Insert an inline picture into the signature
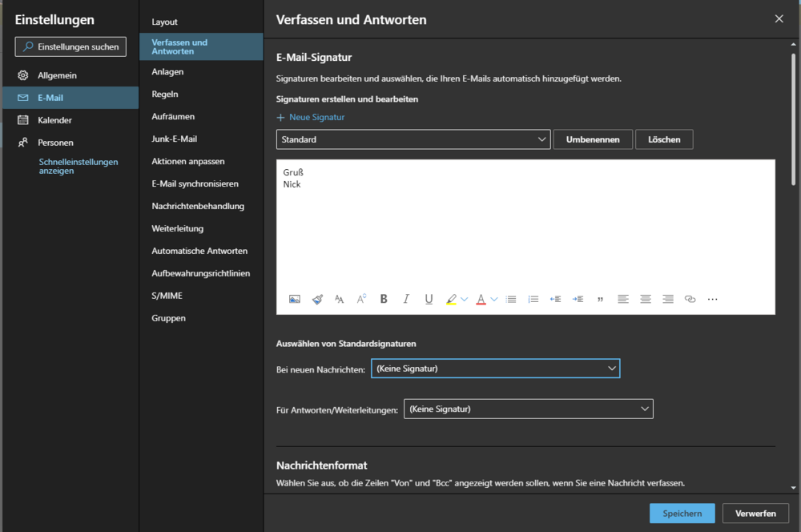Image resolution: width=801 pixels, height=532 pixels. 295,300
